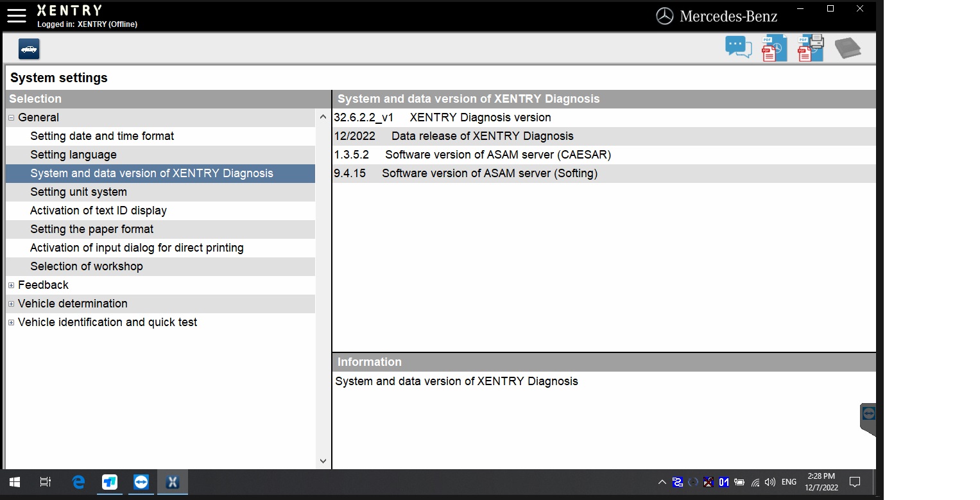
Task: Select Setting the paper format
Action: [160, 229]
